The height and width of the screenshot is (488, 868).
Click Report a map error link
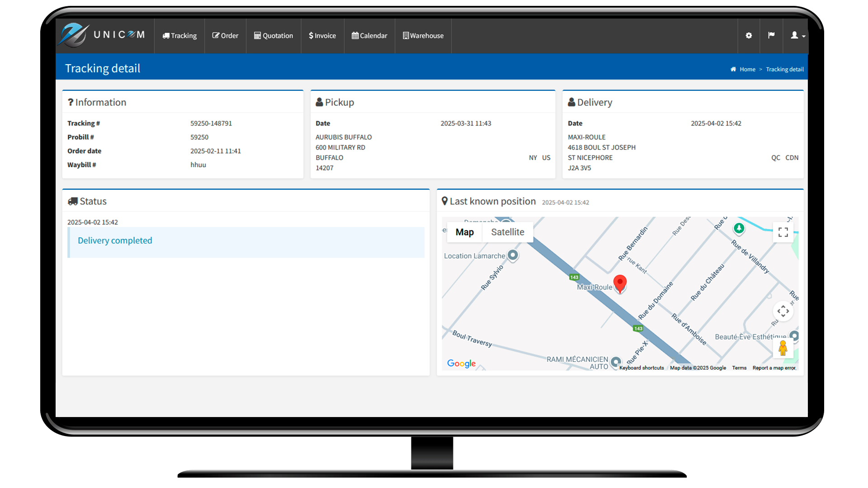(x=774, y=368)
